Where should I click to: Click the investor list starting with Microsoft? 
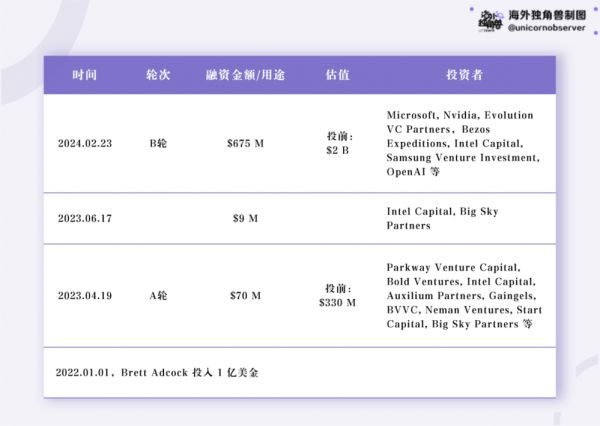[x=463, y=143]
